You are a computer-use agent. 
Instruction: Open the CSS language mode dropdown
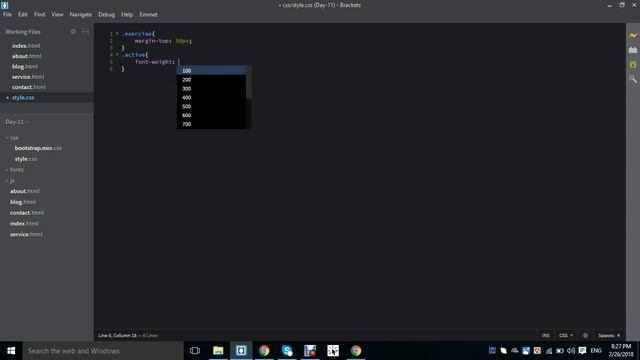[x=566, y=336]
